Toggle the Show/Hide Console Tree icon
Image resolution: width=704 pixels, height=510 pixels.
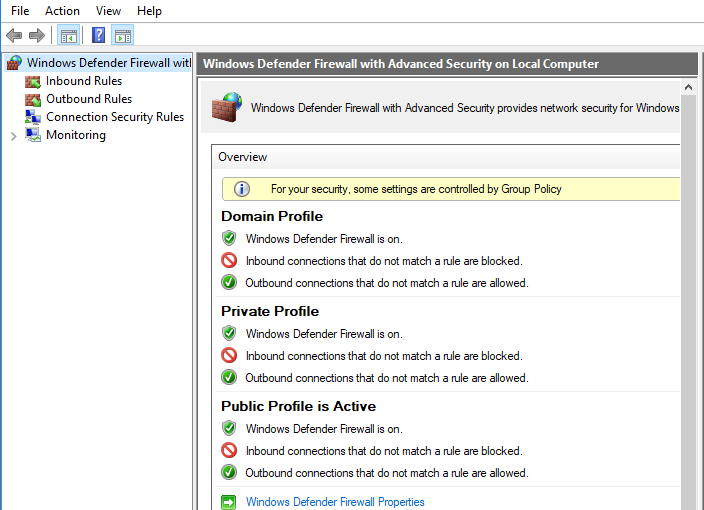click(68, 36)
